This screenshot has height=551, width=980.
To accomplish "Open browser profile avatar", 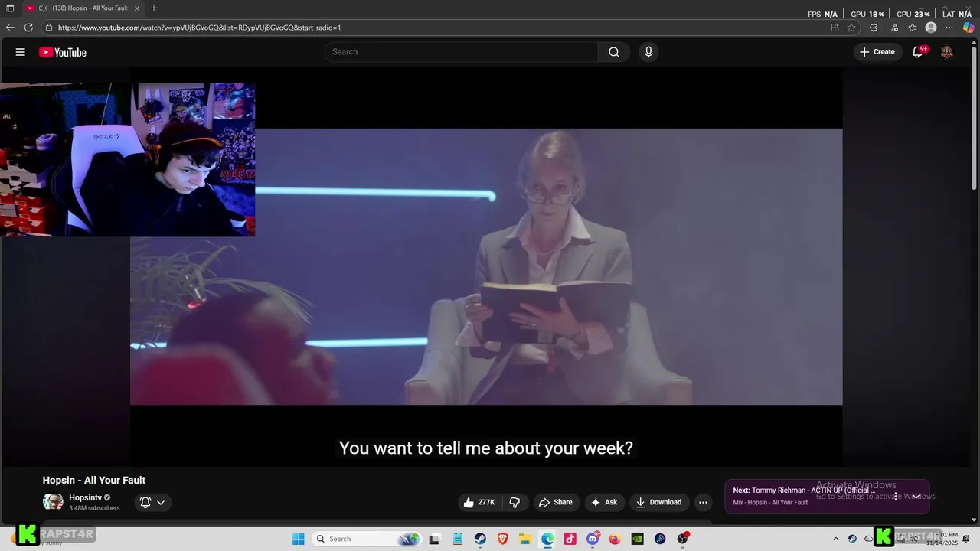I will point(931,28).
